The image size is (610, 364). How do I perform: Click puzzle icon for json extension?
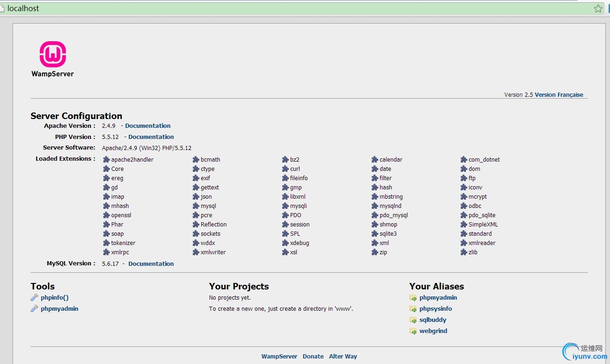[x=196, y=197]
